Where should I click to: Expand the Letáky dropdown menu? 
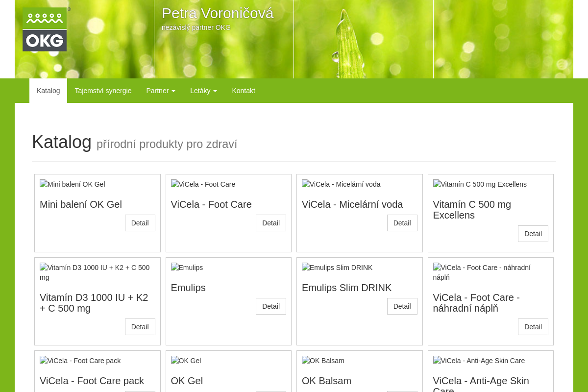coord(203,91)
